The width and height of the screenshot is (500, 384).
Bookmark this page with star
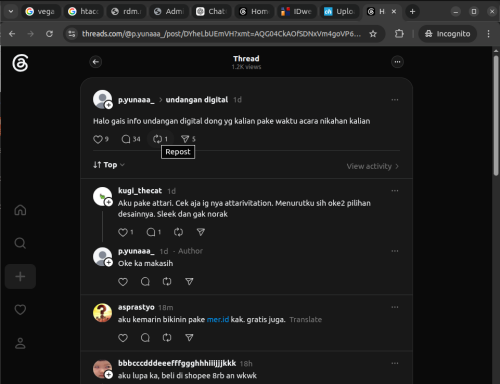tap(373, 34)
